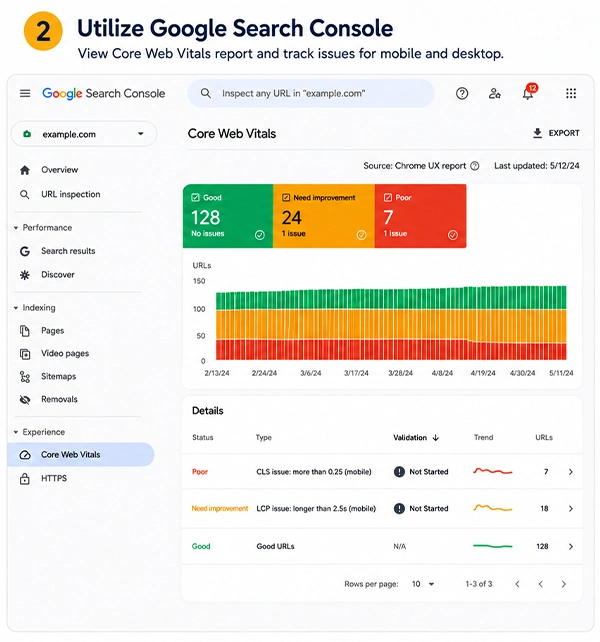Click 'CLS issue: more than 0.25 (mobile)' text
Viewport: 600px width, 642px height.
coord(314,472)
